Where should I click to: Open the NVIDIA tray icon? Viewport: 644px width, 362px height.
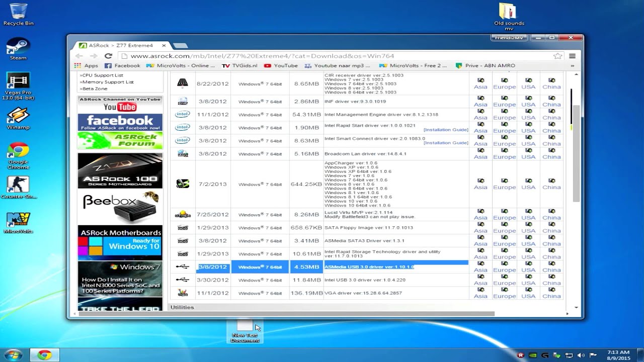533,355
